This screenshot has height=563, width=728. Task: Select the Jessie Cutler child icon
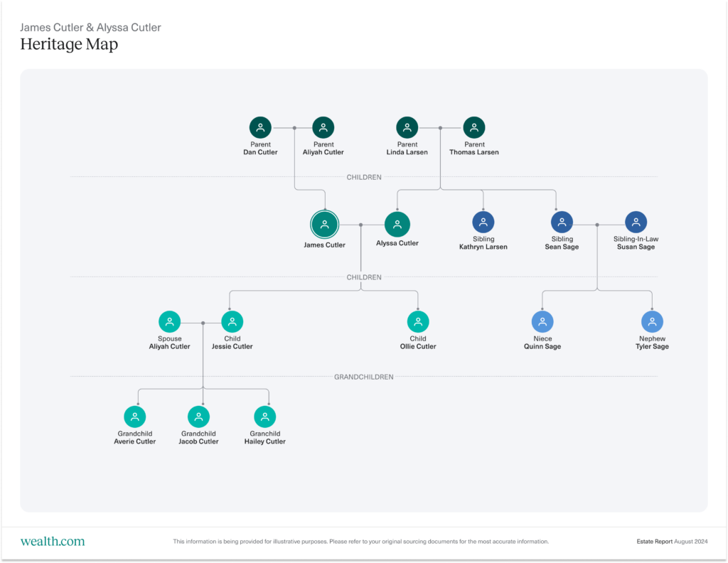[232, 321]
